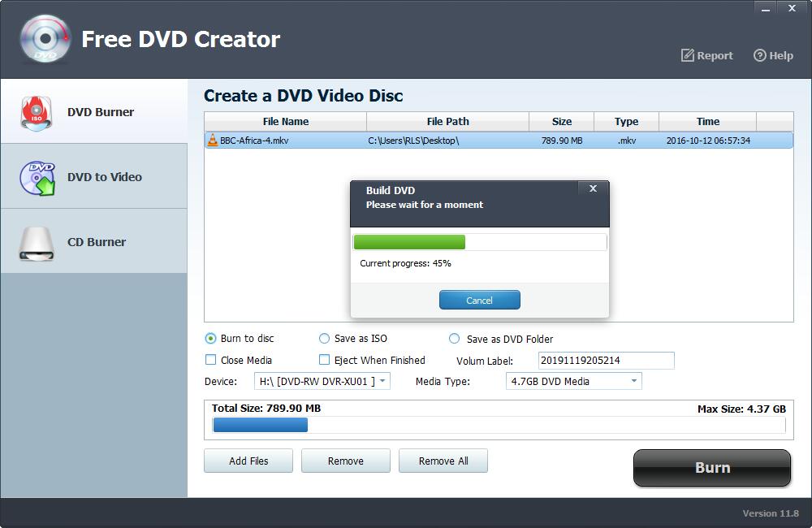Open the Help link
The image size is (812, 528).
(x=773, y=55)
